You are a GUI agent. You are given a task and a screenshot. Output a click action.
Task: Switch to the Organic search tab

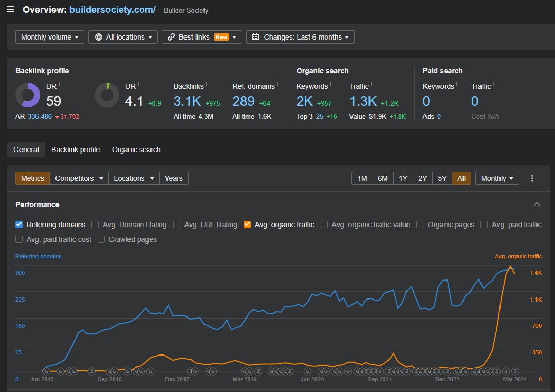[136, 150]
